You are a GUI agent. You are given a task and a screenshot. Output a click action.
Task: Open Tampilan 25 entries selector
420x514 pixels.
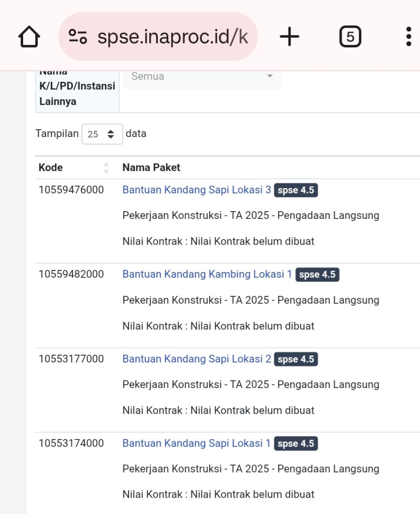click(102, 134)
